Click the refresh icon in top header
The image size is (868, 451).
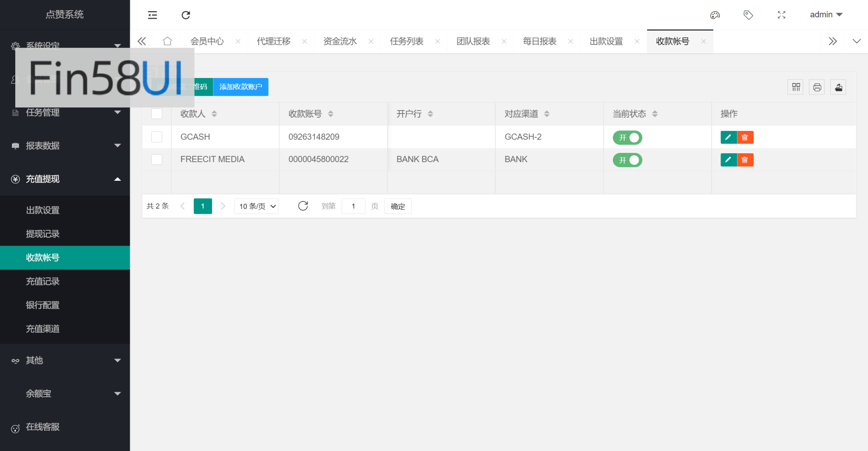(186, 15)
